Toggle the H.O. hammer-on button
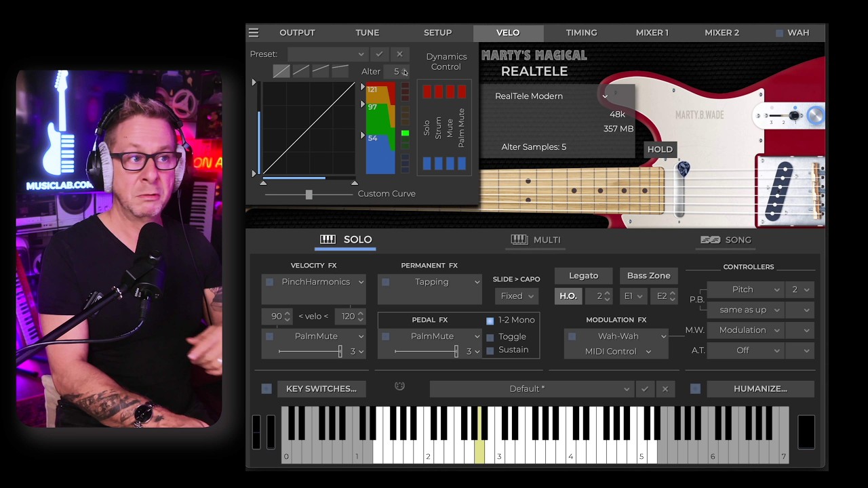 [x=568, y=296]
